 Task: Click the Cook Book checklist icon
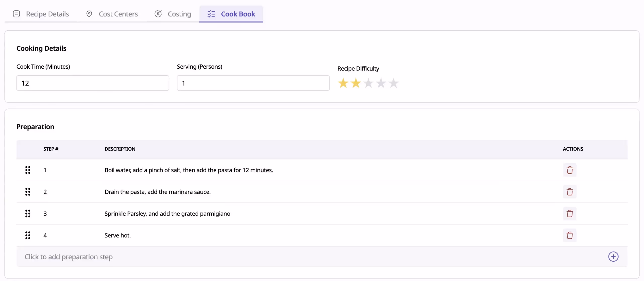click(x=211, y=14)
